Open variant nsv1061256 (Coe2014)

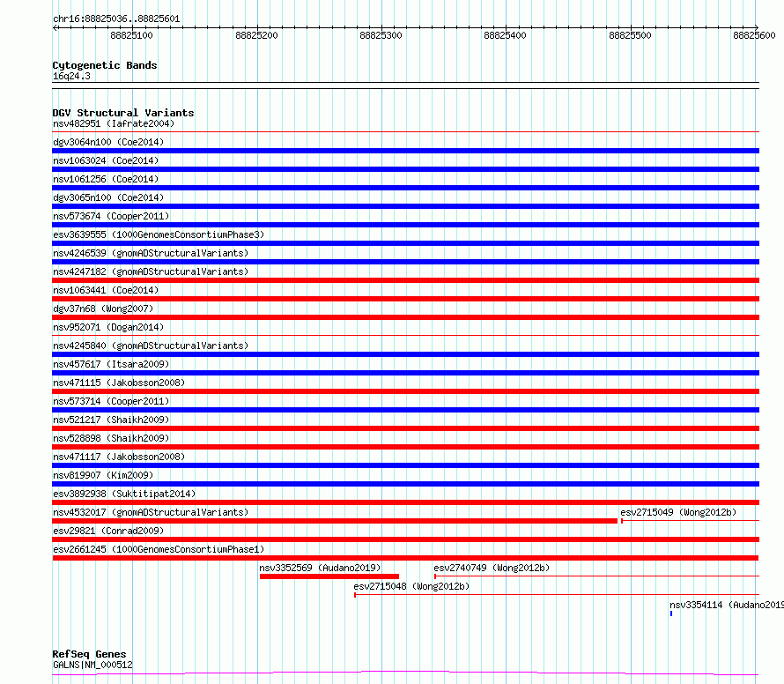106,179
